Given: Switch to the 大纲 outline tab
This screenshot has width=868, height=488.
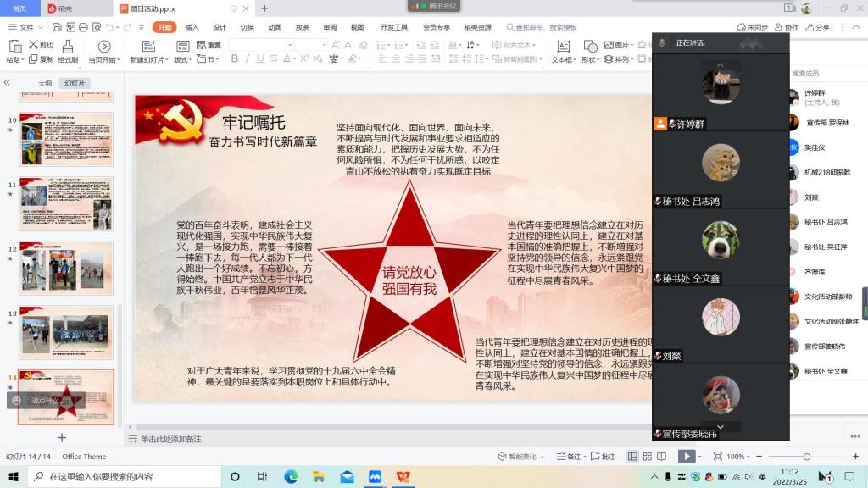Looking at the screenshot, I should point(45,84).
